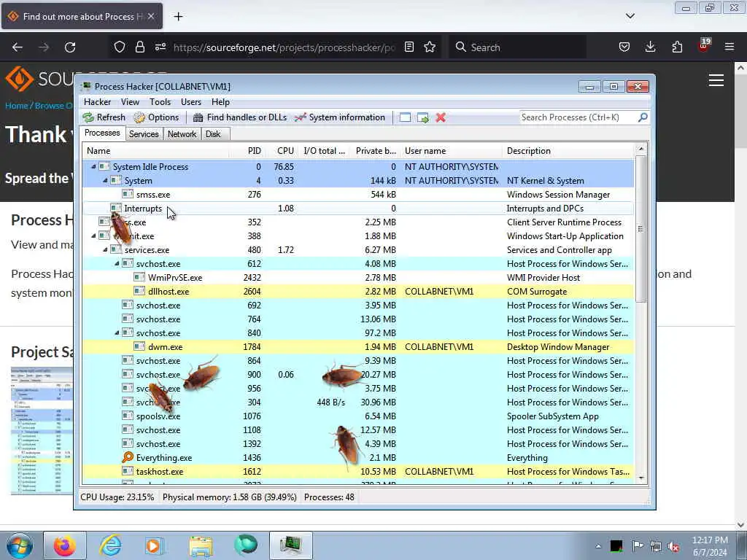Screen dimensions: 747x560
Task: Click the Save to Pocket icon
Action: point(624,47)
